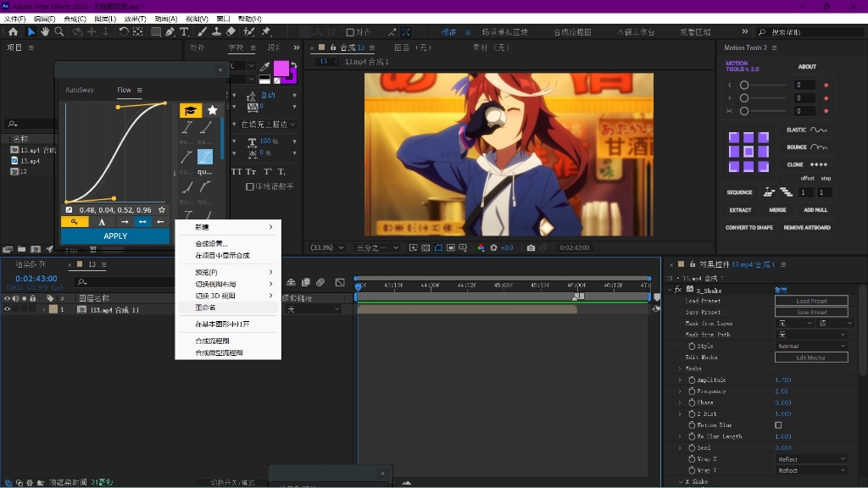Click the magenta fill color swatch
The width and height of the screenshot is (868, 488).
tap(281, 69)
